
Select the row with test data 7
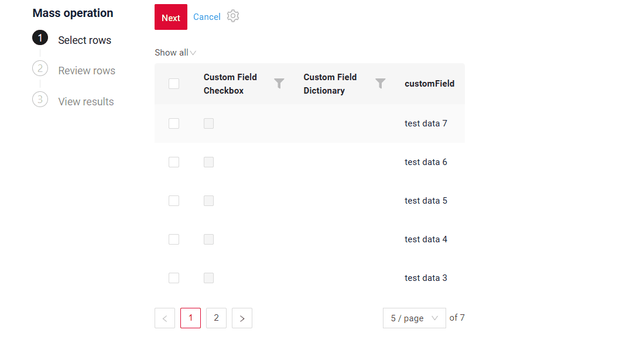click(x=174, y=123)
